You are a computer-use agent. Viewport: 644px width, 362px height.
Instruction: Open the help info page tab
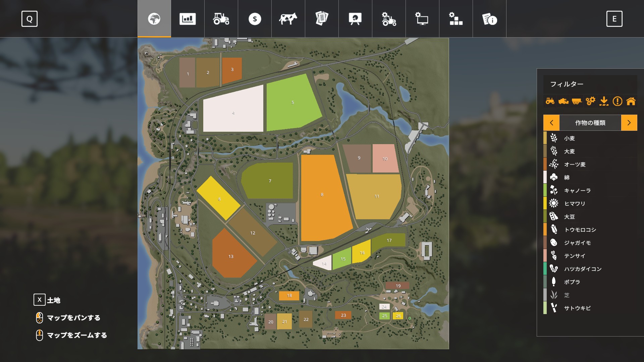coord(489,19)
